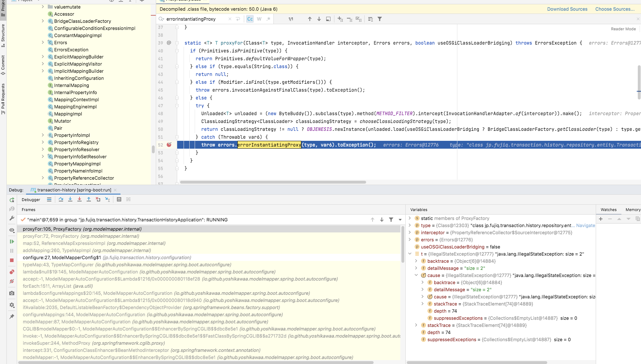Screen dimensions: 641x364
Task: Rerun transaction-history with the green rerun icon
Action: coord(12,200)
